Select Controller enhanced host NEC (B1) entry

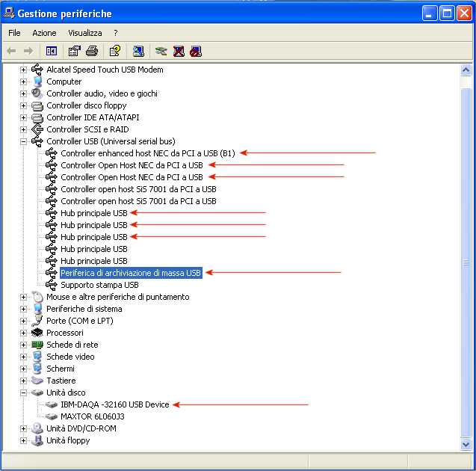point(148,153)
